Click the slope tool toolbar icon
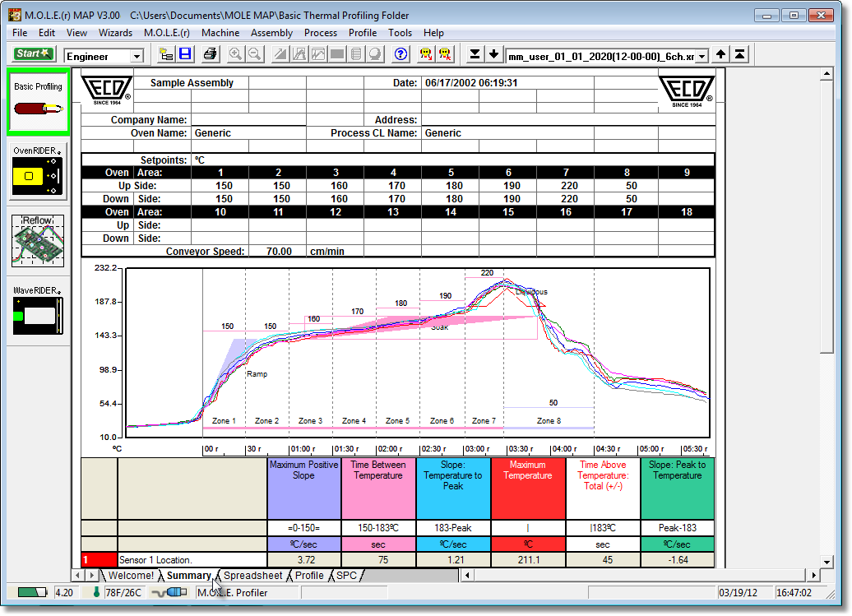The width and height of the screenshot is (852, 616). point(280,53)
